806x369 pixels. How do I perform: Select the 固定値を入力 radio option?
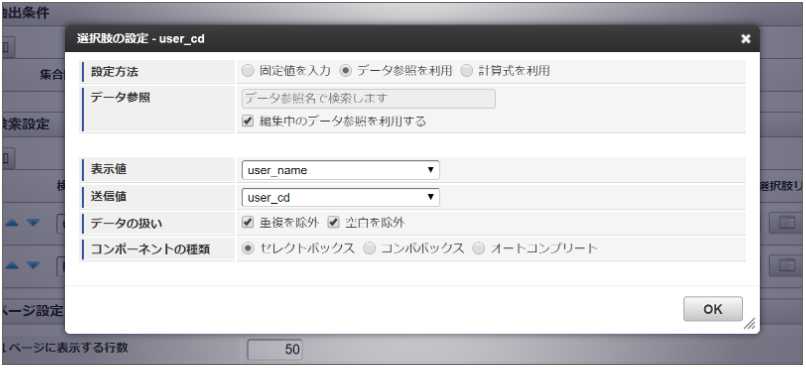pos(248,71)
